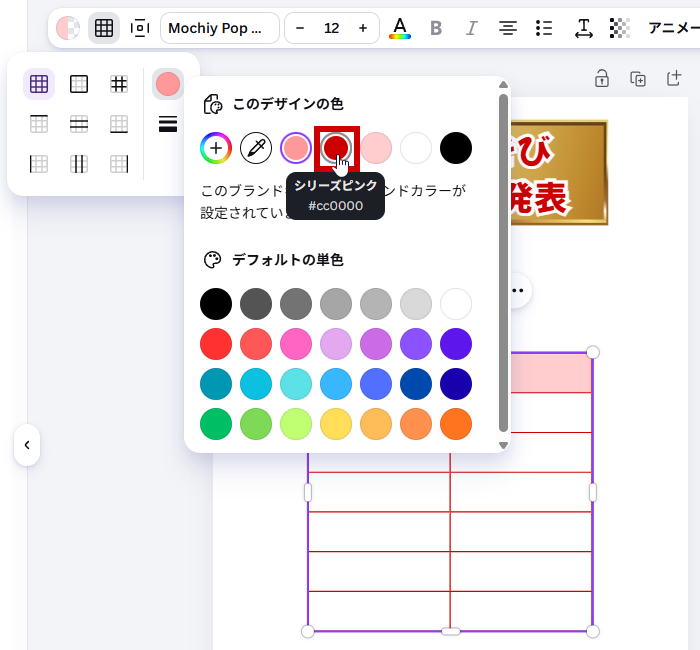Apply top border option
The width and height of the screenshot is (700, 650).
point(39,124)
